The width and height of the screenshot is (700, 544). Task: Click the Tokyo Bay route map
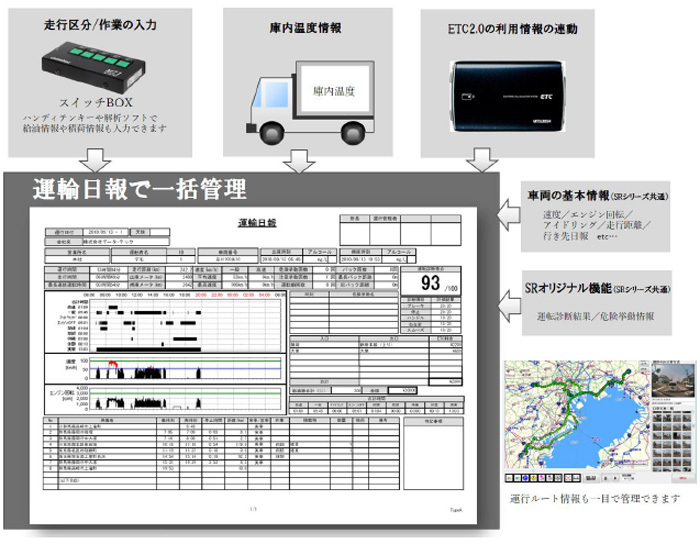(x=577, y=414)
